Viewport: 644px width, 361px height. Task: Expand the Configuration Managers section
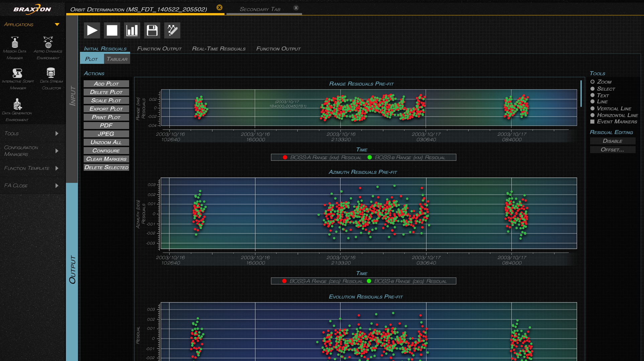tap(57, 150)
